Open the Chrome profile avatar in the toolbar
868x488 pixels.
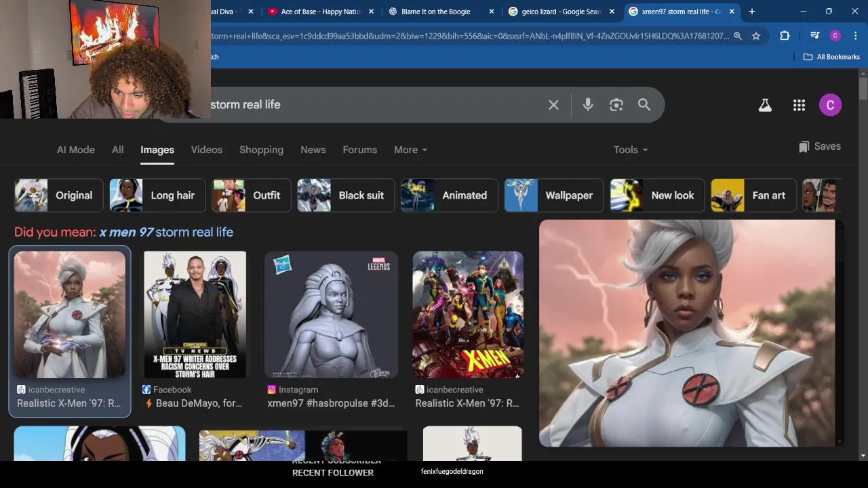835,36
